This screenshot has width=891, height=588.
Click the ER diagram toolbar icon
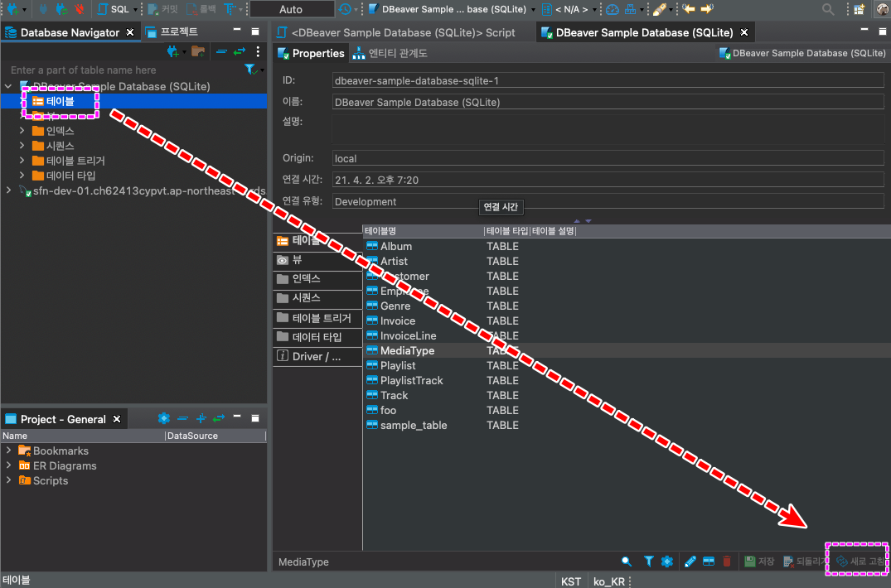point(630,9)
